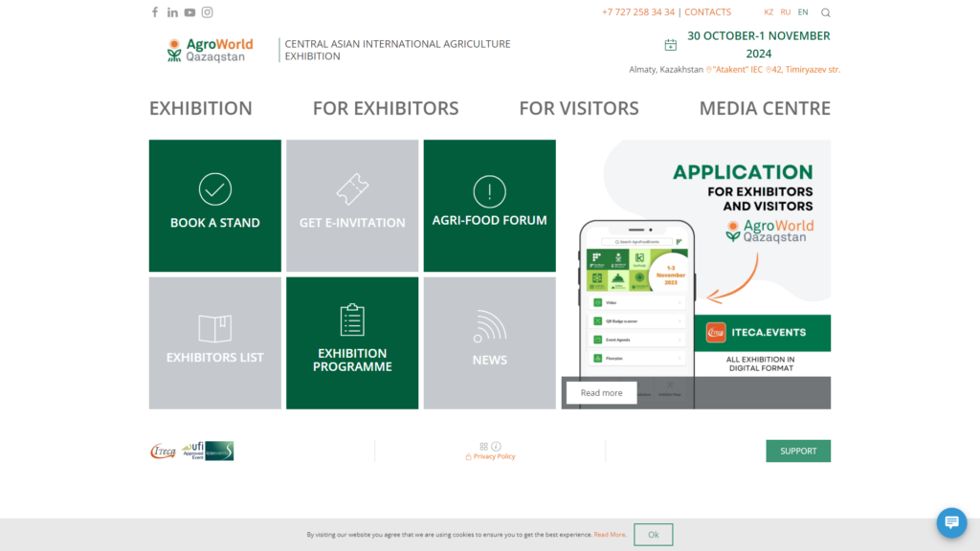Click the Get E-Invitation label
Screen dimensions: 980x551
(352, 222)
